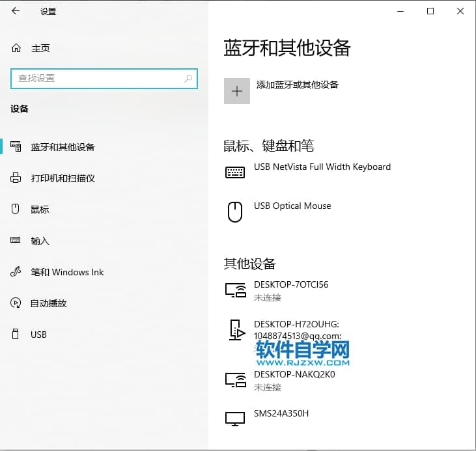Click the keyboard icon for USB NetVista keyboard
The height and width of the screenshot is (451, 476).
point(235,172)
